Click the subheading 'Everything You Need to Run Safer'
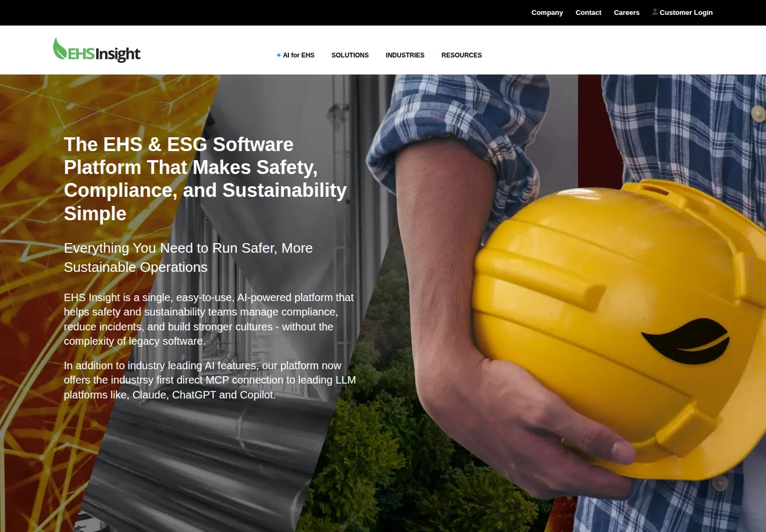The image size is (766, 532). (x=188, y=257)
